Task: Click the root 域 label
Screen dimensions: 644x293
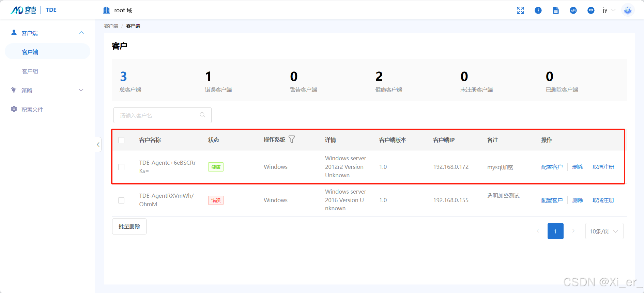Action: pyautogui.click(x=123, y=10)
